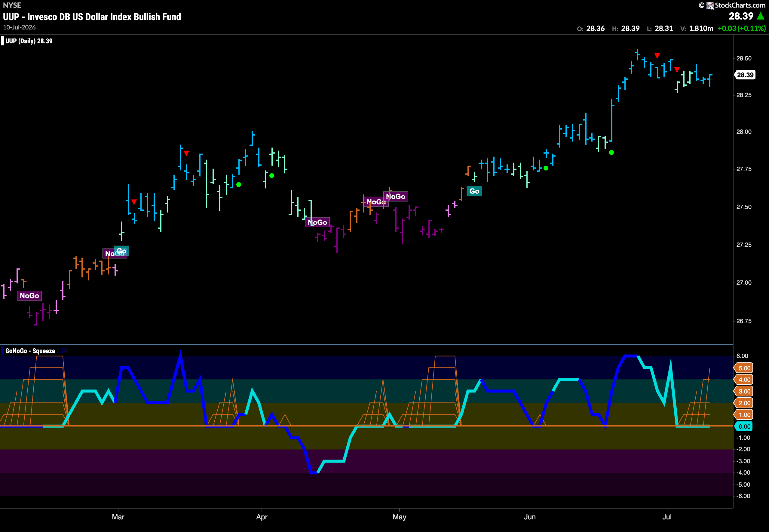Click the change value +0.03 (+0.11%)
The width and height of the screenshot is (769, 532).
pyautogui.click(x=742, y=28)
